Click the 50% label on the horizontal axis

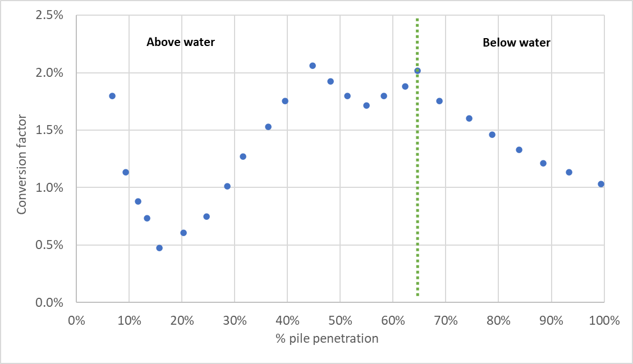pos(340,321)
